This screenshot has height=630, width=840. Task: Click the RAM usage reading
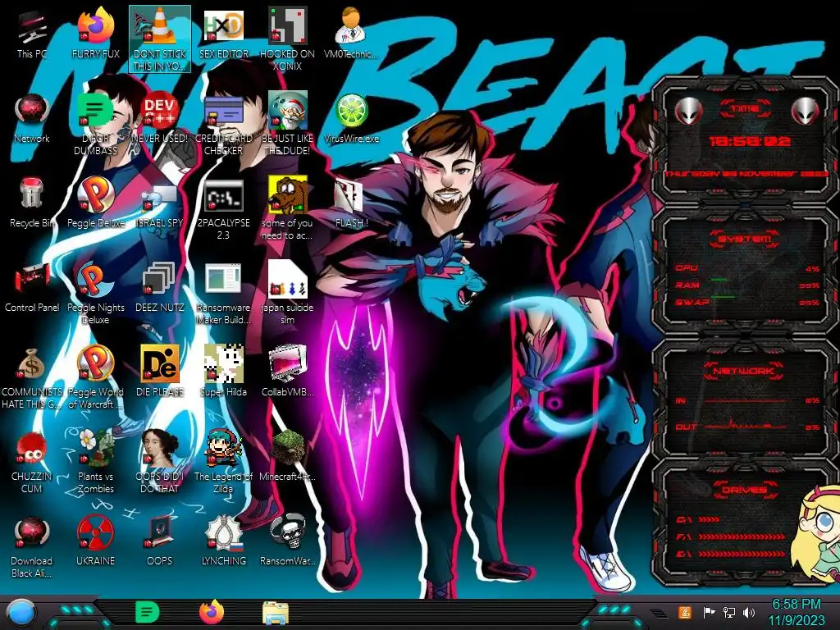[x=810, y=285]
